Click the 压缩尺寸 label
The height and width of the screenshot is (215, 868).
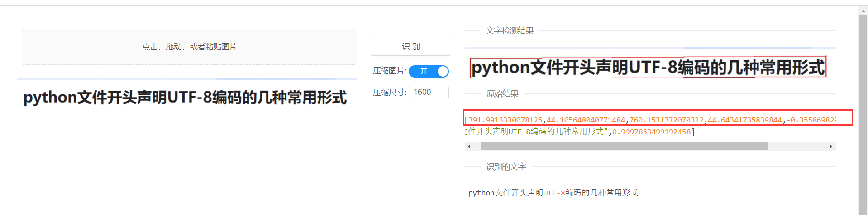tap(389, 93)
